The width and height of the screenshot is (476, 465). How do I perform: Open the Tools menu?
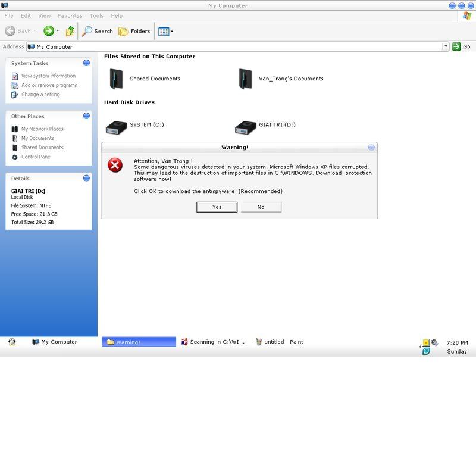pos(96,16)
